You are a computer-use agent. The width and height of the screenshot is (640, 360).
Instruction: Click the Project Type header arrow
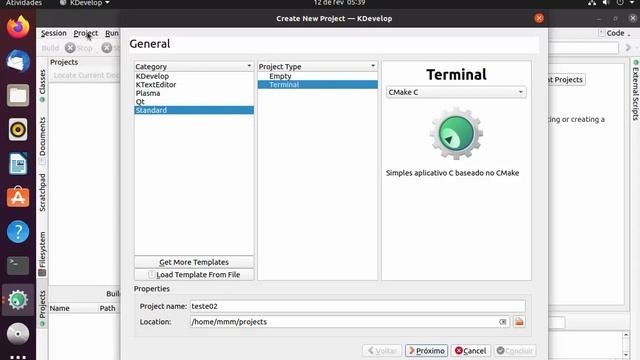pyautogui.click(x=373, y=66)
